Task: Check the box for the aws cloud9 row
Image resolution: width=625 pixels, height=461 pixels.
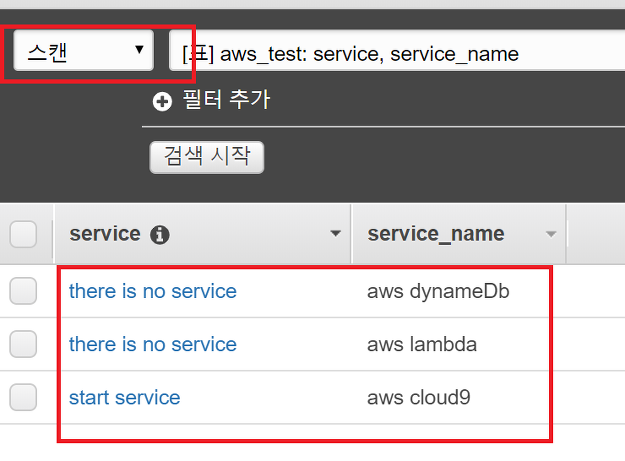Action: [x=23, y=397]
